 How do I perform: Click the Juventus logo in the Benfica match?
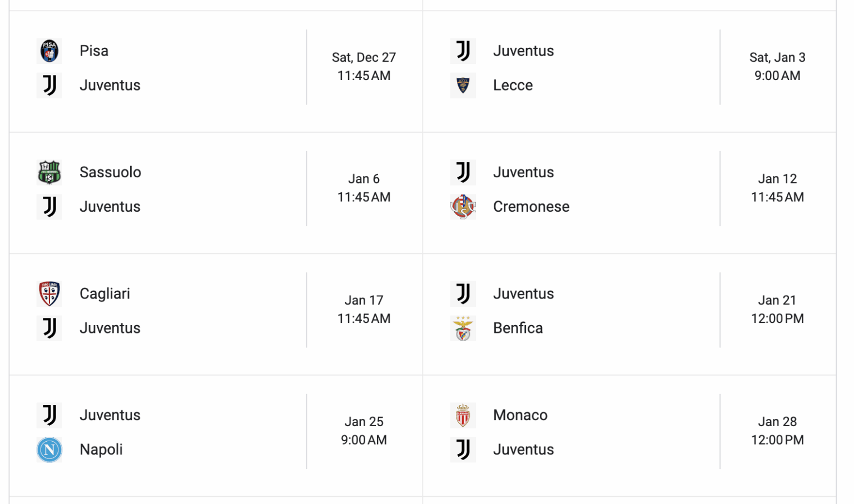pos(463,294)
